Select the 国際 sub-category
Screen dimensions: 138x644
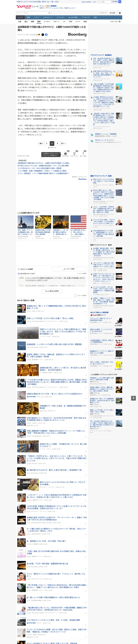tap(32, 21)
